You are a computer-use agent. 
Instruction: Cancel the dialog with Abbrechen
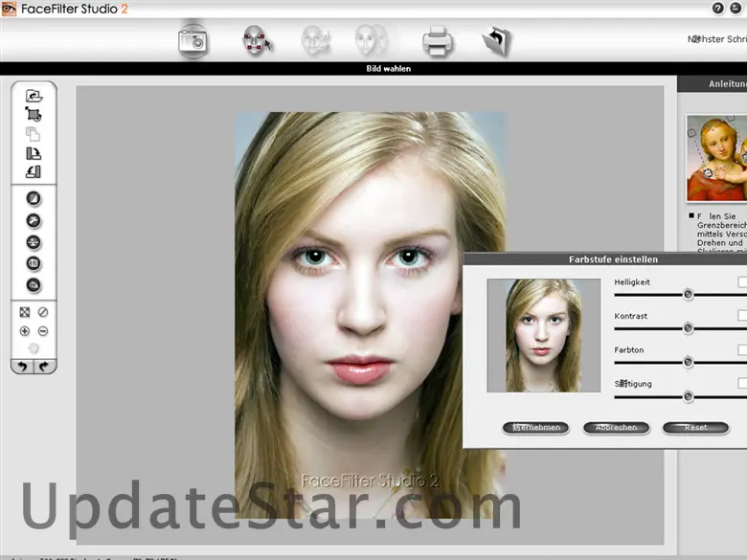click(616, 428)
